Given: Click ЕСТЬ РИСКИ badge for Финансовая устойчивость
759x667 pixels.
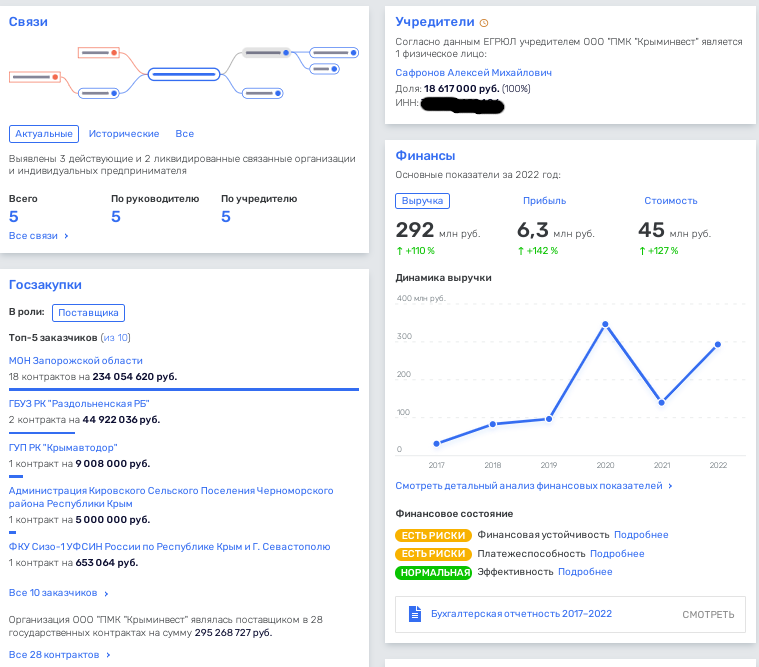Looking at the screenshot, I should pos(433,535).
